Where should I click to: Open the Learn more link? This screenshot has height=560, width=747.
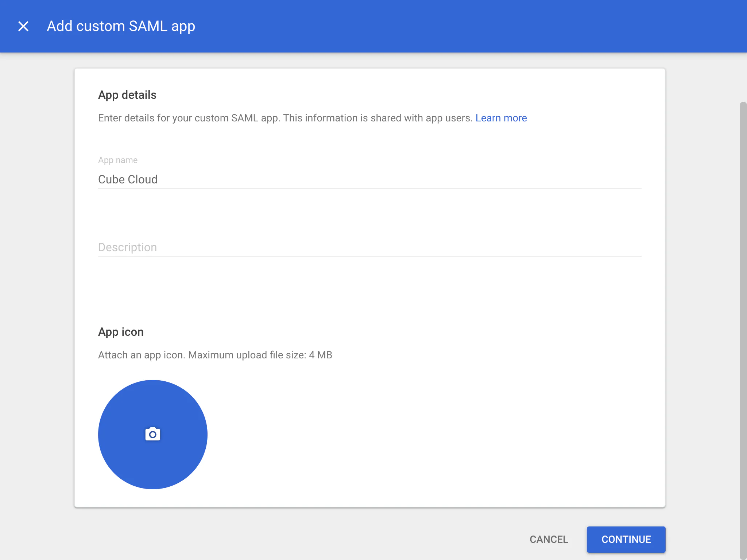(501, 118)
